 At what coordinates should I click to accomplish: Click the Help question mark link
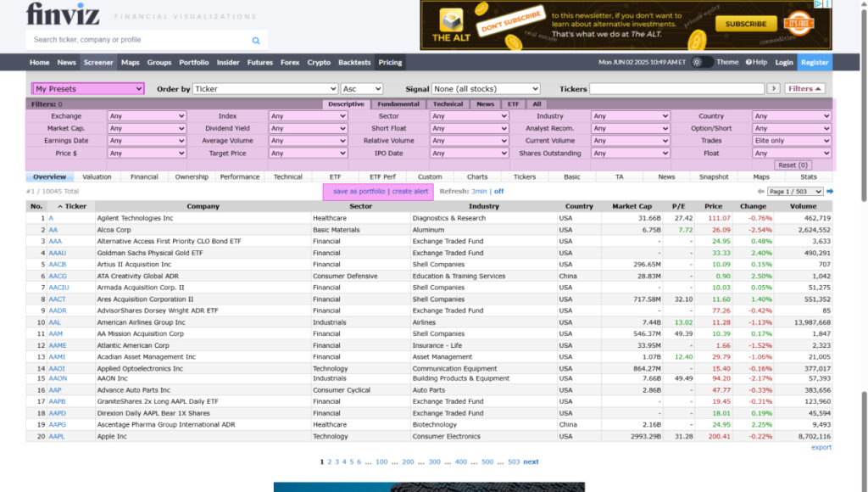756,62
